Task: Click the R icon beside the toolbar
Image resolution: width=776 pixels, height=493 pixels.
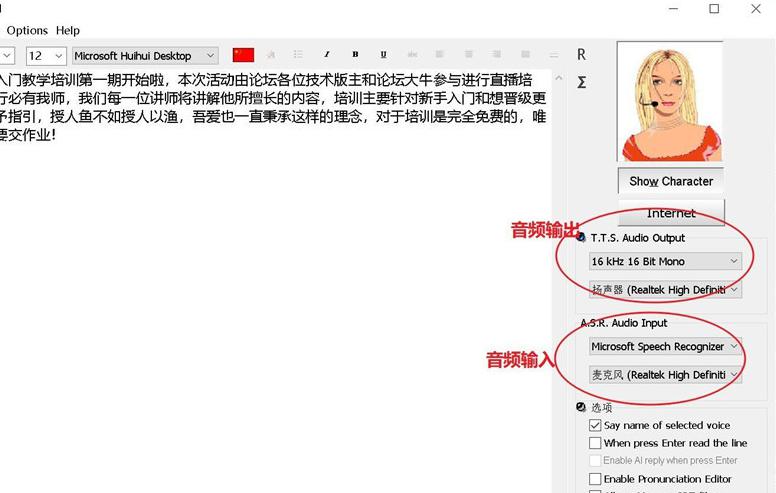Action: tap(581, 54)
